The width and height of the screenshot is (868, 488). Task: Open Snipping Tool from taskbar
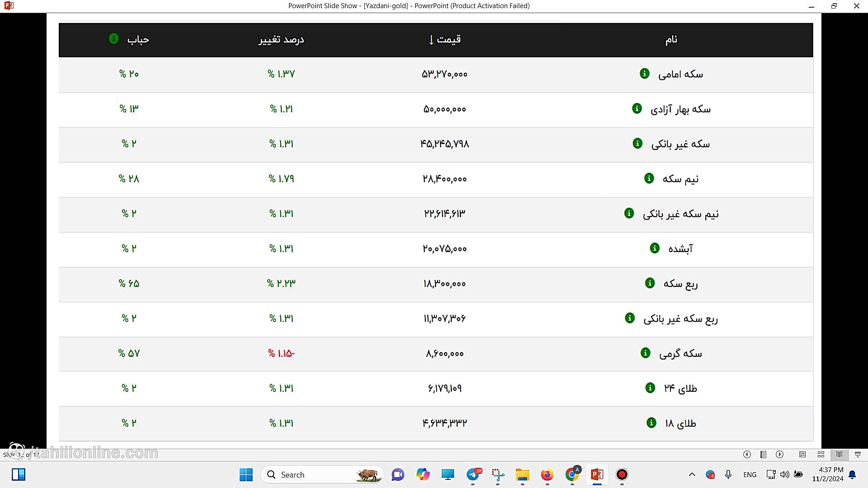(498, 474)
